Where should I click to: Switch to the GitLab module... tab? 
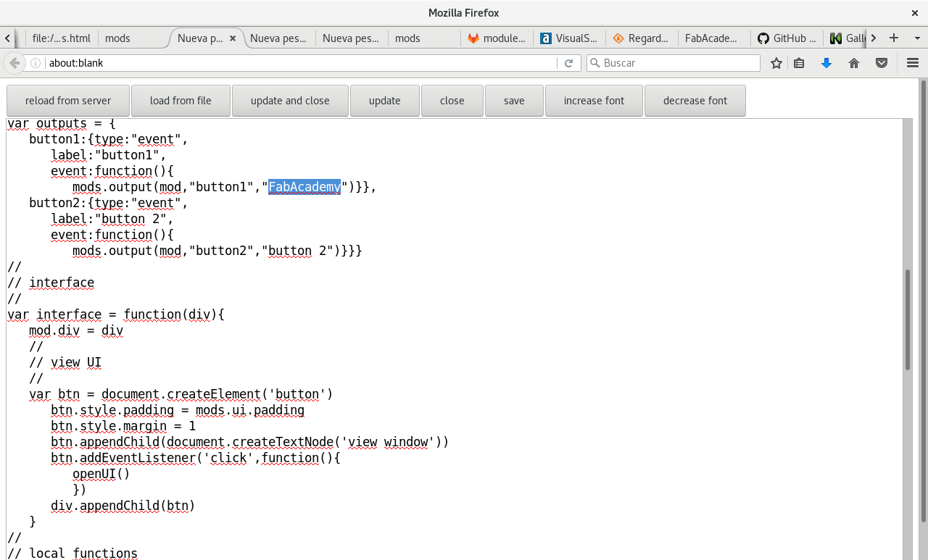pyautogui.click(x=497, y=38)
